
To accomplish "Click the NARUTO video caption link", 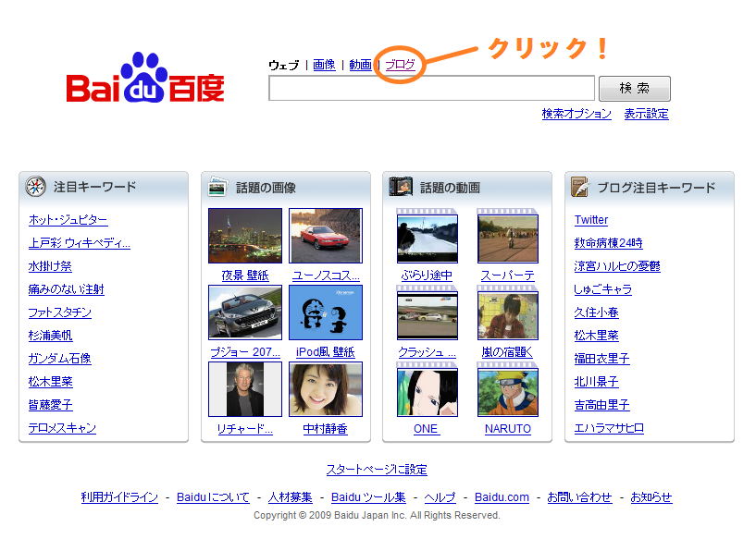I will pos(508,428).
